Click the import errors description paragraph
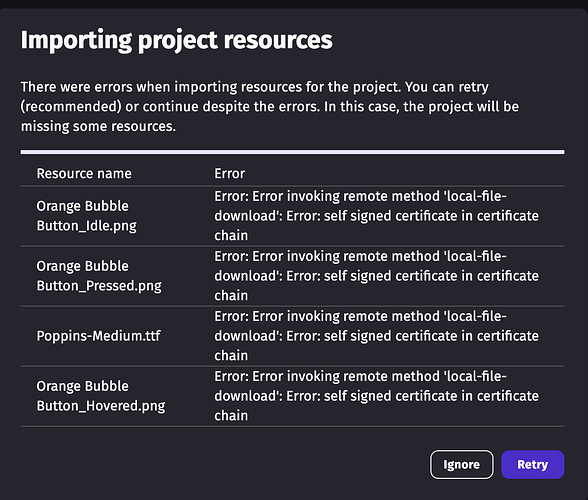This screenshot has width=588, height=500. click(270, 107)
